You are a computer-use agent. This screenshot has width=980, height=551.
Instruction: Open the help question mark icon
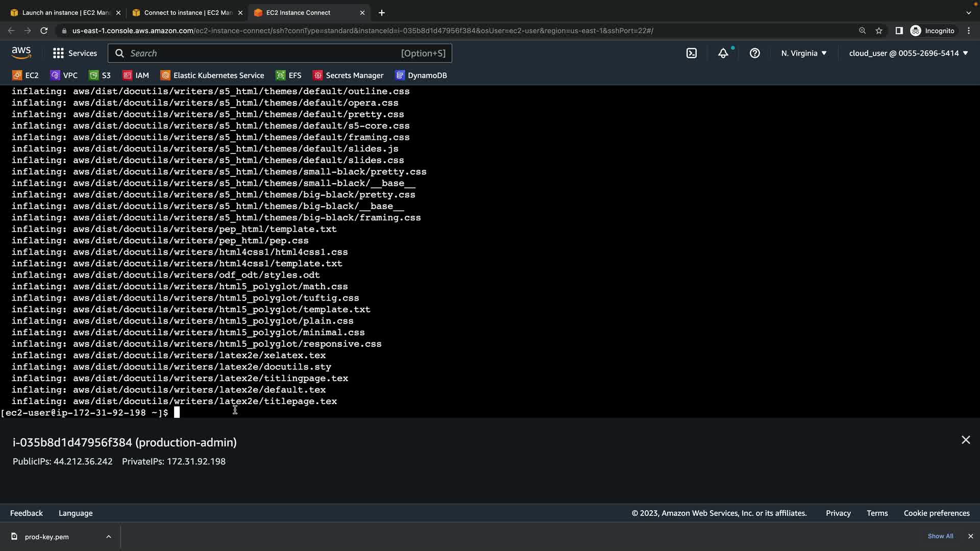(755, 53)
